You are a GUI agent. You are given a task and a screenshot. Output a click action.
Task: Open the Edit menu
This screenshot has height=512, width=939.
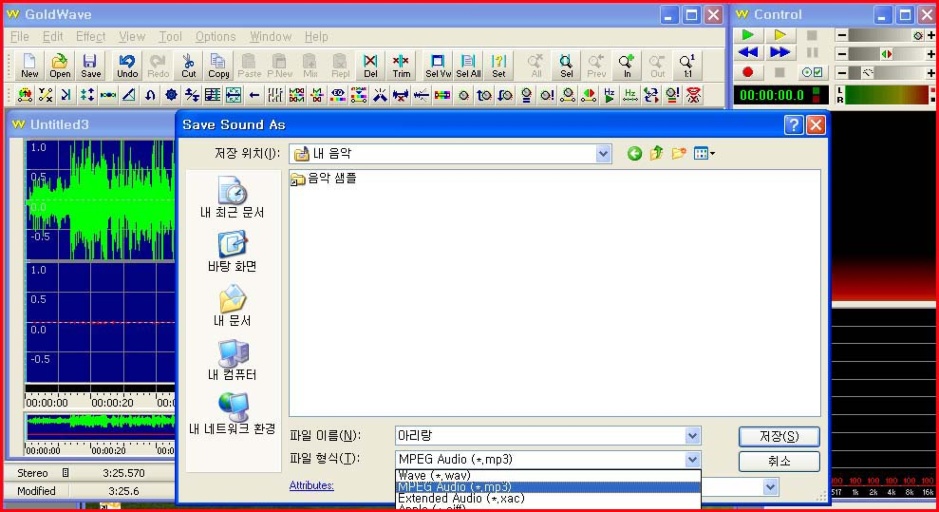[53, 37]
